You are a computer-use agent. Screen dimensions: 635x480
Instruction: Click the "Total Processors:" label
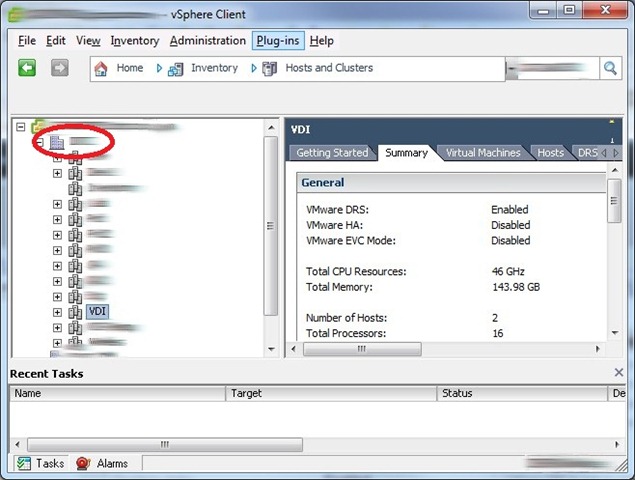click(346, 333)
